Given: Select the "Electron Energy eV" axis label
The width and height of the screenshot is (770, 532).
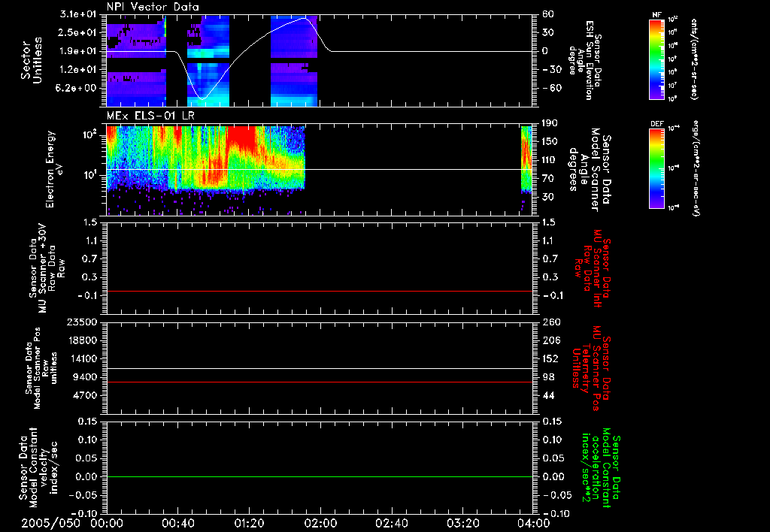Looking at the screenshot, I should click(53, 169).
